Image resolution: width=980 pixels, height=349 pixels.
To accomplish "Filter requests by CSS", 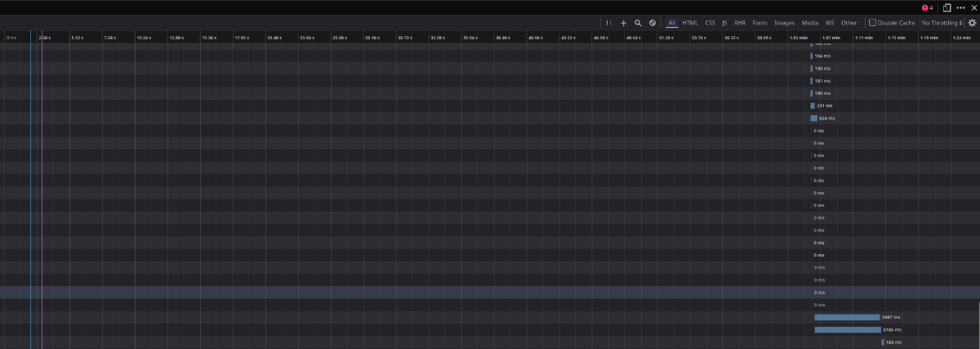I will (710, 23).
